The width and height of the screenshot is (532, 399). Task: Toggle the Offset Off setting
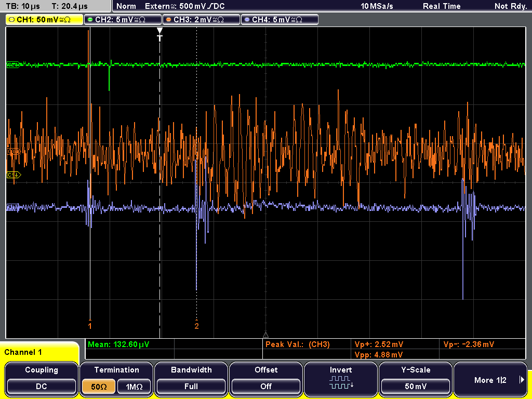click(266, 379)
